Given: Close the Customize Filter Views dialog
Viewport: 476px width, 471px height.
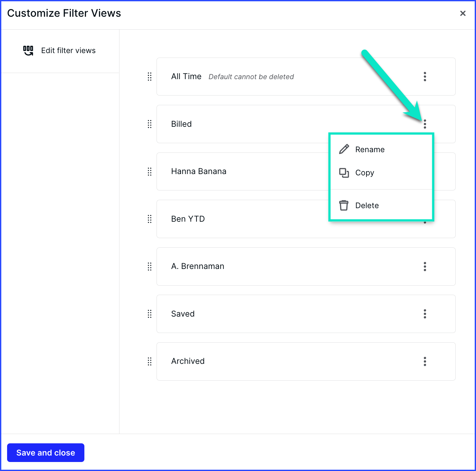Looking at the screenshot, I should (463, 13).
